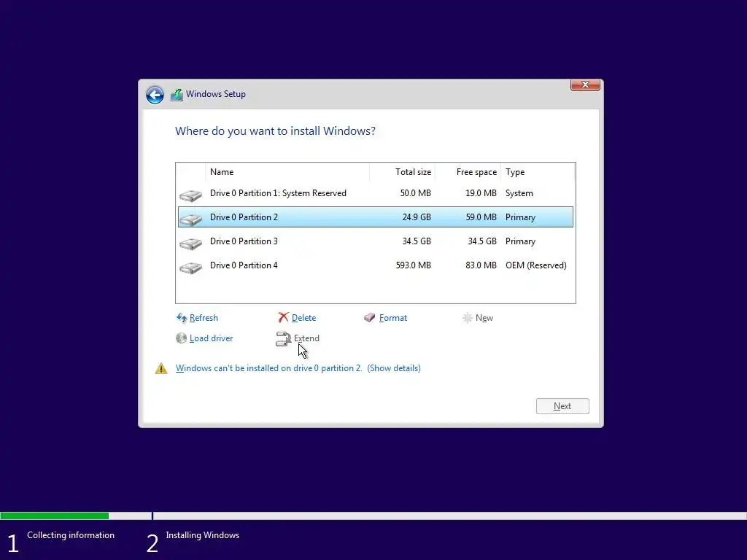Click the drive icon beside Drive 0 Partition 3
This screenshot has width=747, height=560.
coord(190,244)
